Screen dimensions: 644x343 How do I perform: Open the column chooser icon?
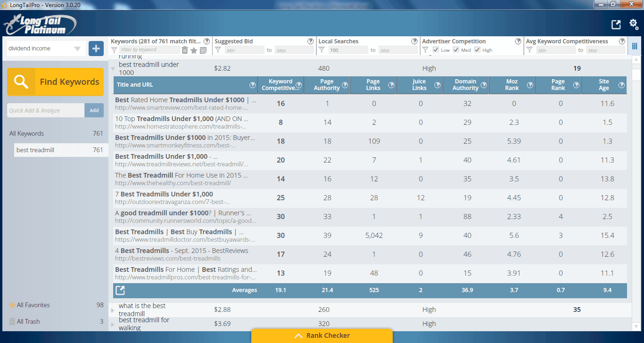635,46
